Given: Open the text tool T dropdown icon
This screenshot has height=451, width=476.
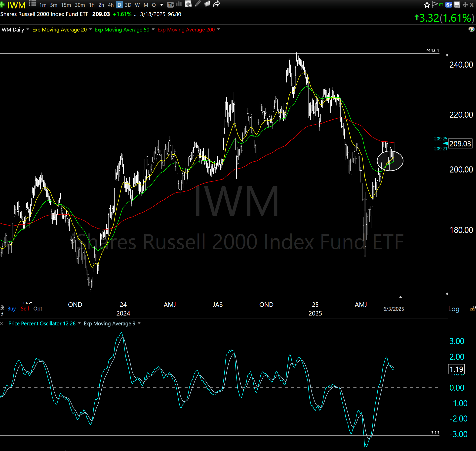Looking at the screenshot, I should click(x=170, y=5).
